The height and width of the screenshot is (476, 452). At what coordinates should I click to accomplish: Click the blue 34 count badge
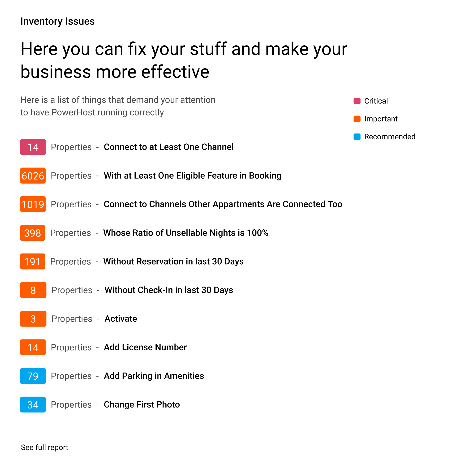[33, 404]
